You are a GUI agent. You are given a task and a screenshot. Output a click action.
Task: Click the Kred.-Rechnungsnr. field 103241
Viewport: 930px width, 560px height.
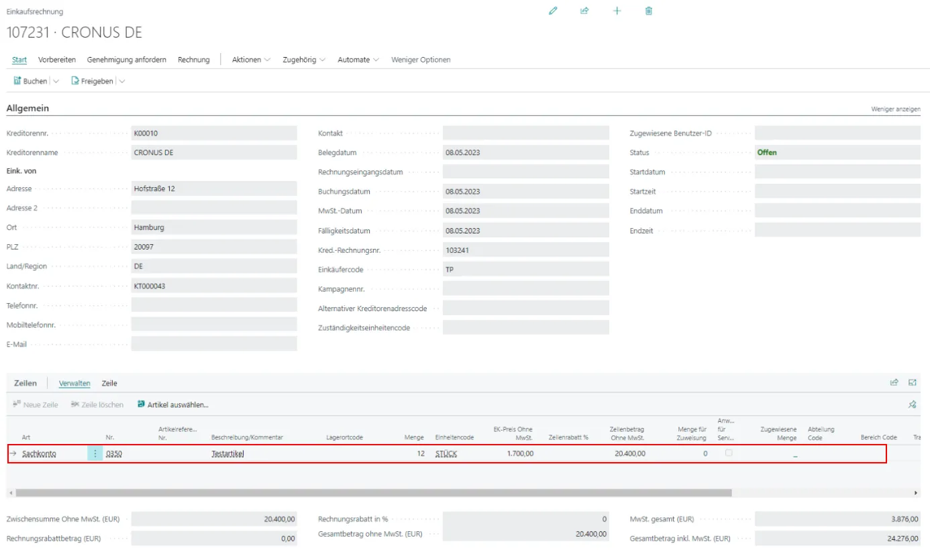(526, 250)
